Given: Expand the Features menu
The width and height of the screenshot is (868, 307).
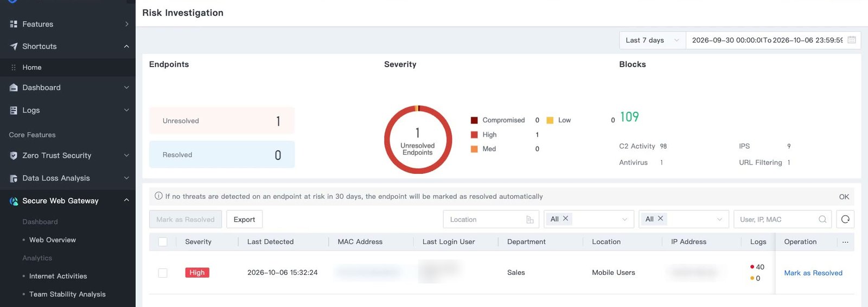Looking at the screenshot, I should pos(126,24).
